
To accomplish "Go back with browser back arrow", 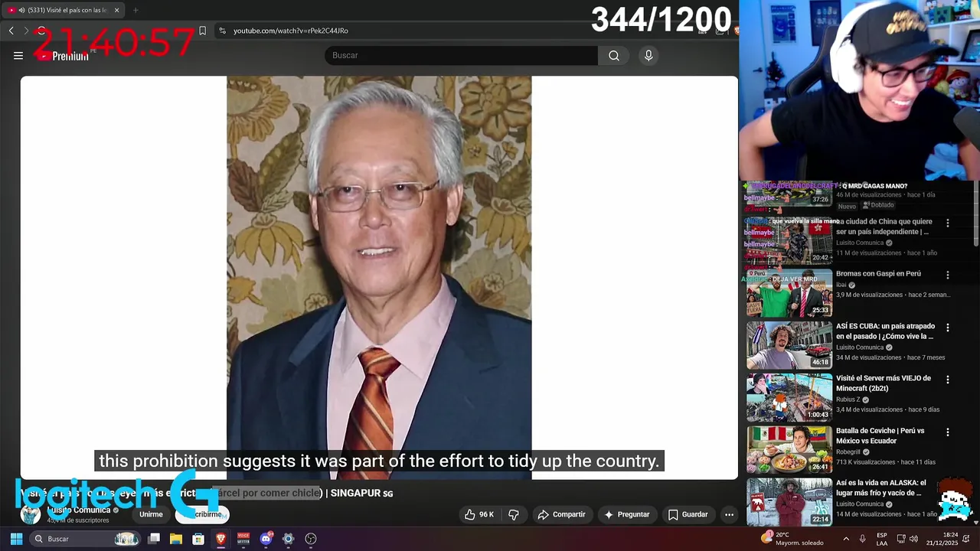I will pyautogui.click(x=11, y=31).
